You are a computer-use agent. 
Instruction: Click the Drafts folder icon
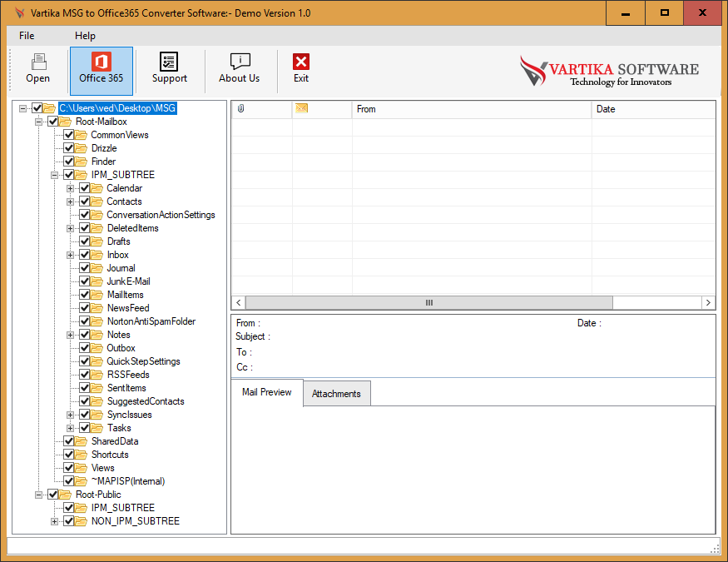point(97,241)
